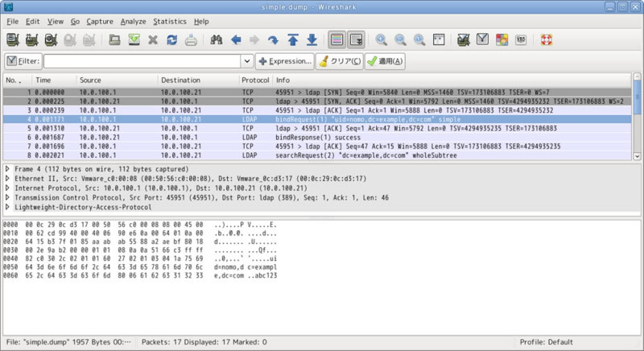
Task: Open the Go menu
Action: click(75, 22)
